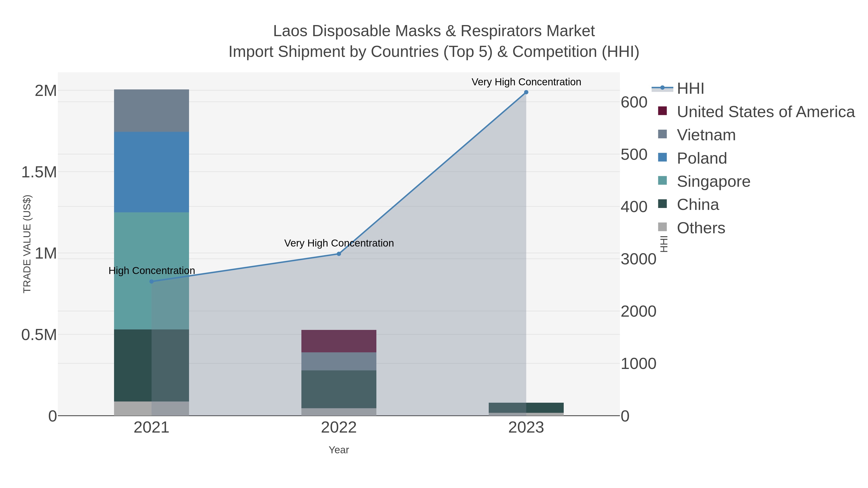The height and width of the screenshot is (488, 868).
Task: Click the Others segment in 2021 bar
Action: click(152, 408)
